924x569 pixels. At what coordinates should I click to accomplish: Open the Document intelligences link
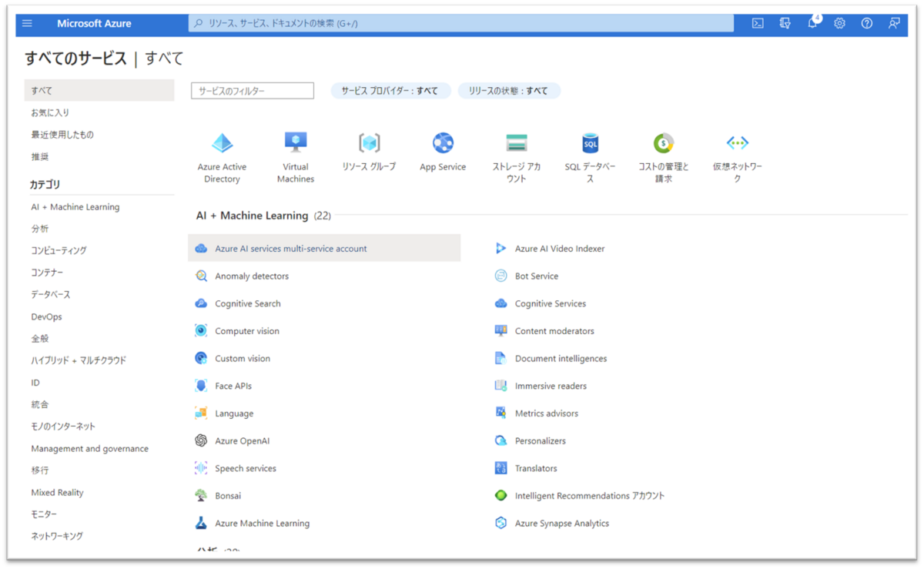click(561, 358)
